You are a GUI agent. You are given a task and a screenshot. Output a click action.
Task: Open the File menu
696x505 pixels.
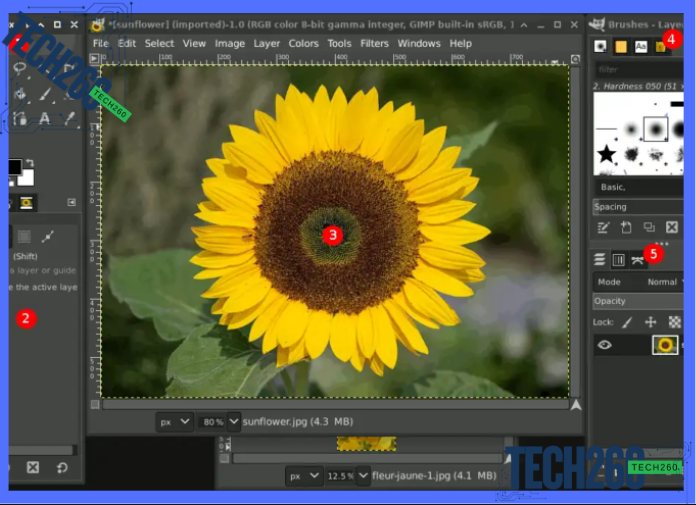(101, 43)
